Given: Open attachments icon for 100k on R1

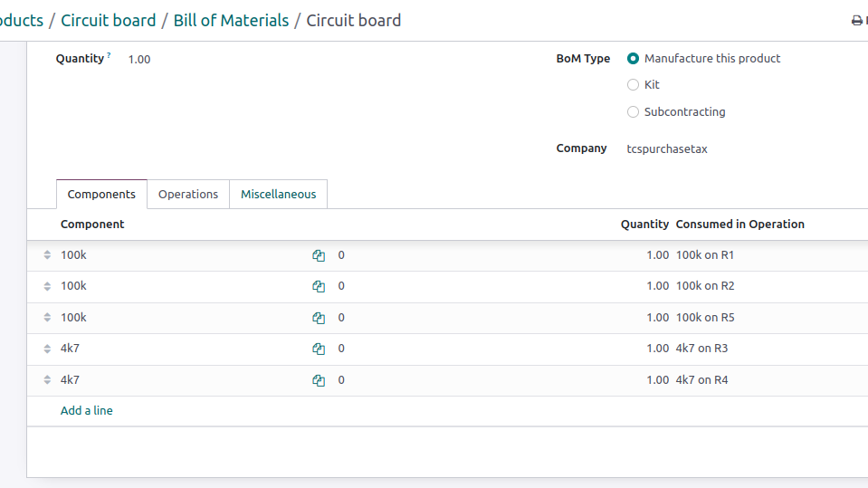Looking at the screenshot, I should point(319,255).
